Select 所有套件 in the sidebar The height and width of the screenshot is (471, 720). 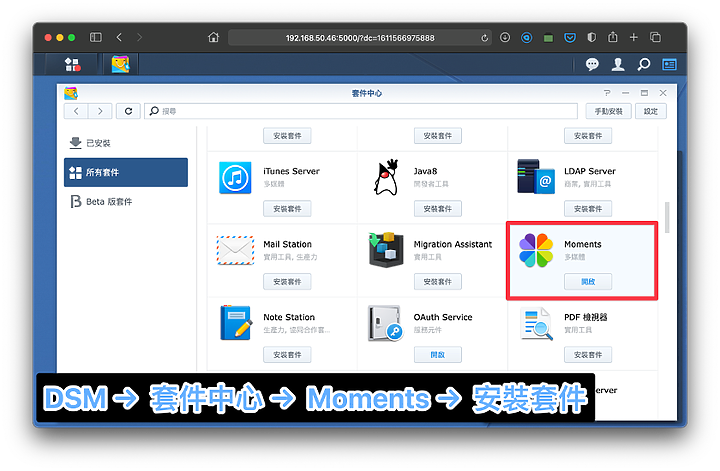click(126, 173)
